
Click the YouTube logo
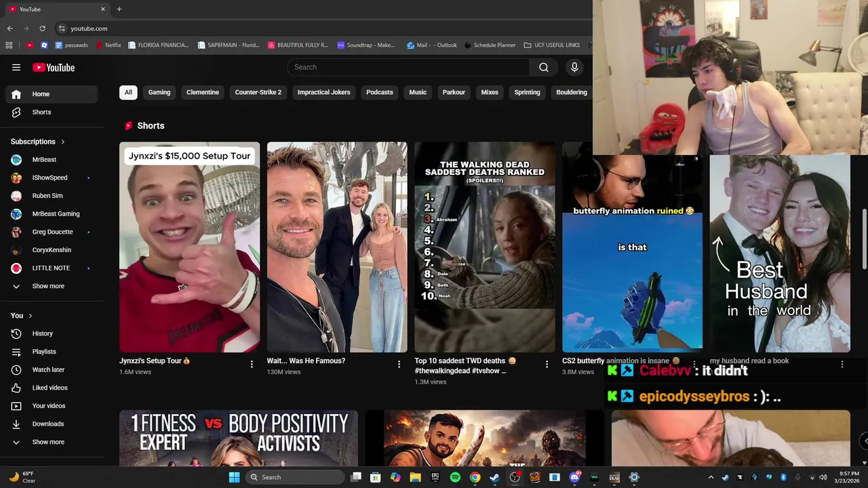click(54, 67)
